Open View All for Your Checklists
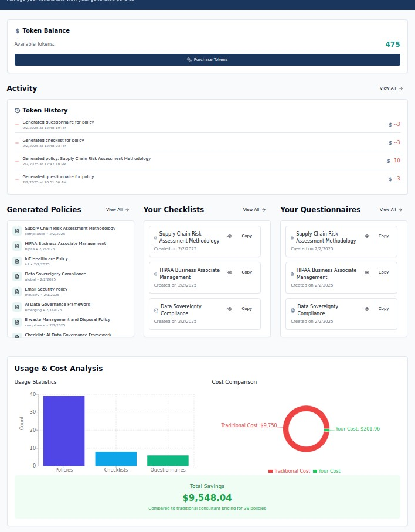The image size is (415, 532). pyautogui.click(x=254, y=210)
